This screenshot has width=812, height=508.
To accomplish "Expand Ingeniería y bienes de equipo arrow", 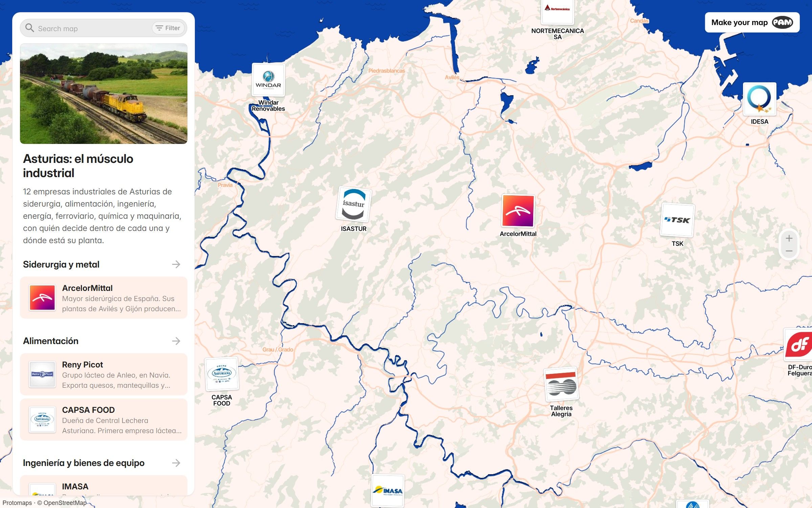I will click(176, 463).
